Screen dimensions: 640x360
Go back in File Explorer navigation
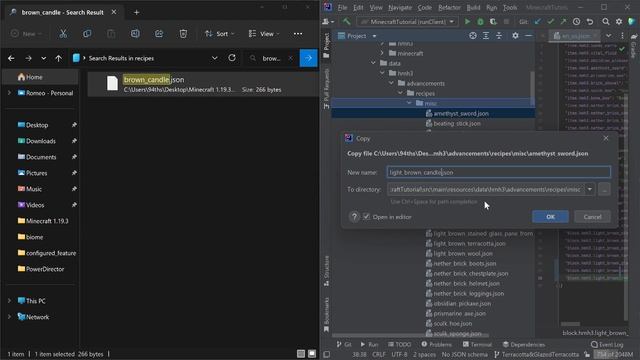(x=11, y=58)
